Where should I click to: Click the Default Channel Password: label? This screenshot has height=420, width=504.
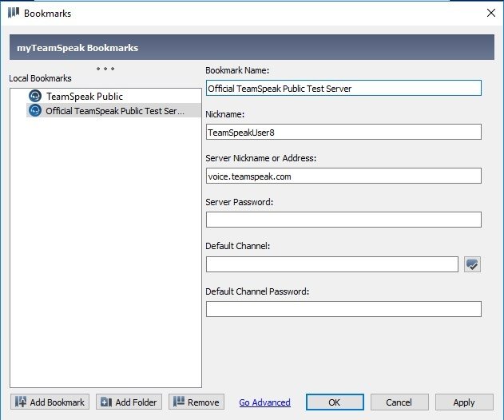click(x=257, y=291)
